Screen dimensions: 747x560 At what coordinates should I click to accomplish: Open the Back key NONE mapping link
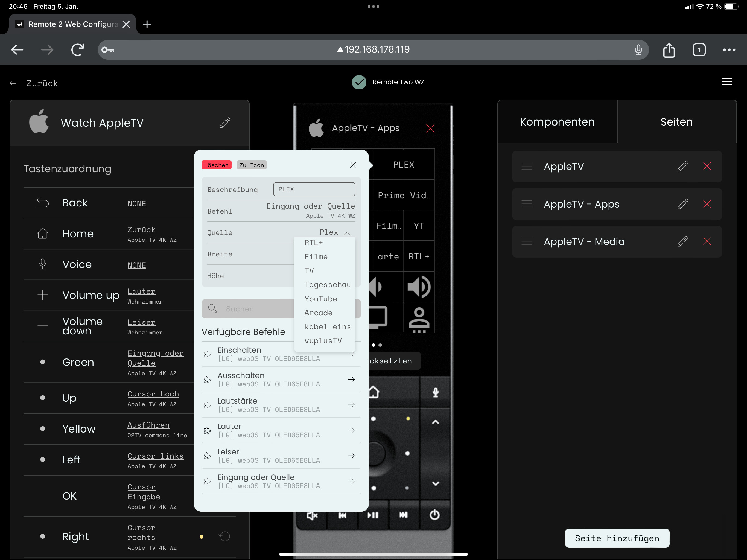point(137,203)
